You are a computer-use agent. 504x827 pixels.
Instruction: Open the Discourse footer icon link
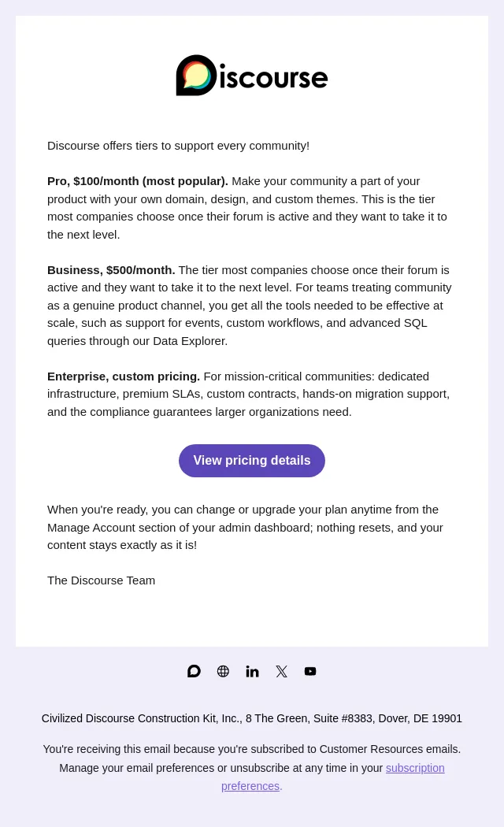[x=194, y=671]
